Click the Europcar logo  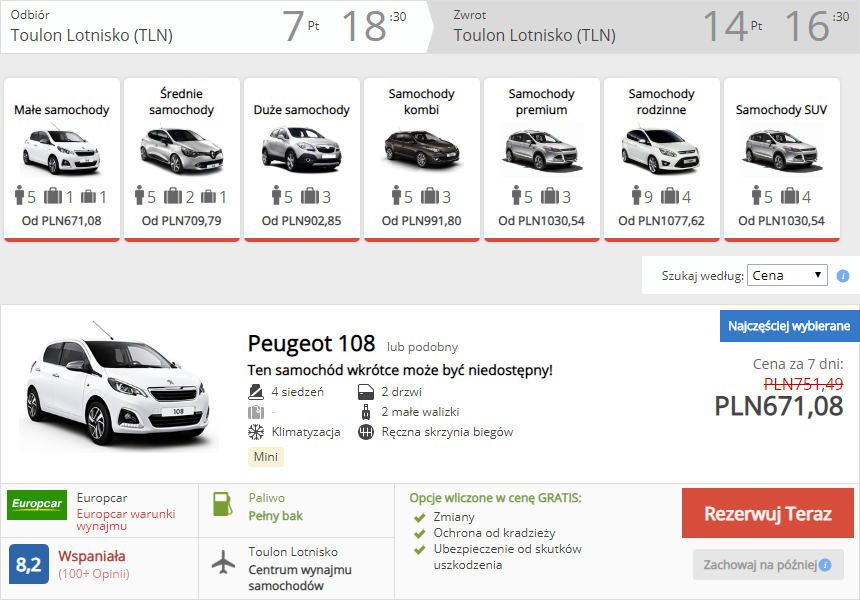(x=37, y=505)
